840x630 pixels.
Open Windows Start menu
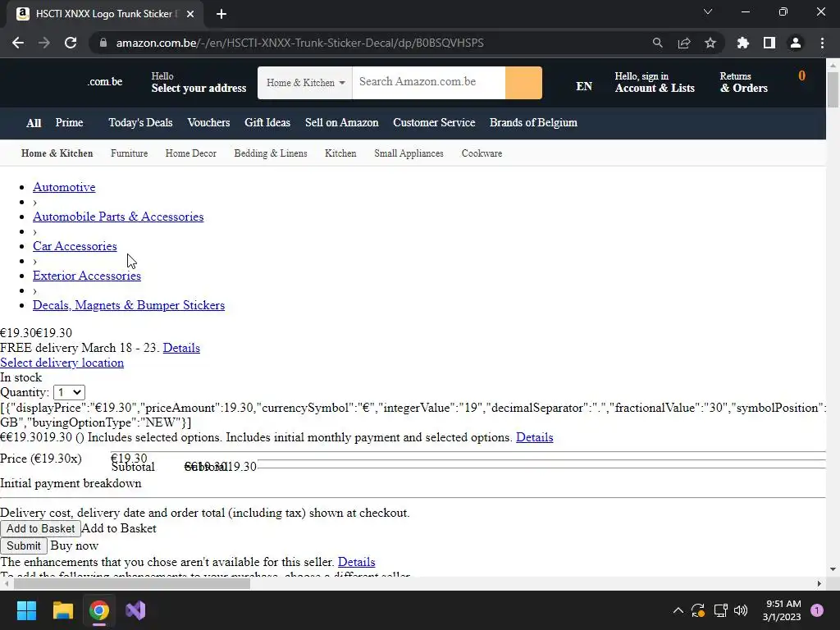click(x=26, y=610)
